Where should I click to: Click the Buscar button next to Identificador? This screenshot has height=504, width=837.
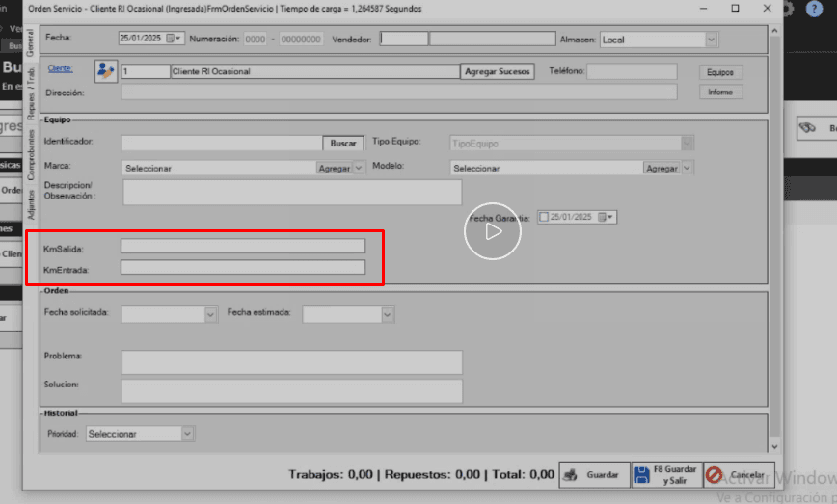click(343, 143)
